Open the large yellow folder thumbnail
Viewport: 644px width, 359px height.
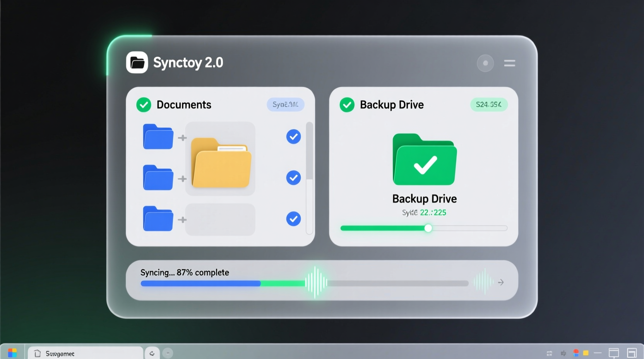(221, 162)
